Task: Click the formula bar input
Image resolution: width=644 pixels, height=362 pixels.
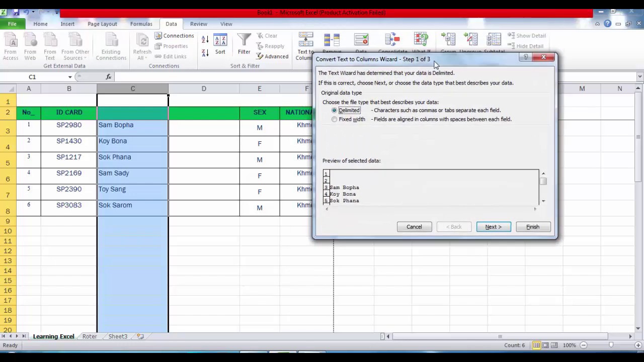Action: click(375, 77)
